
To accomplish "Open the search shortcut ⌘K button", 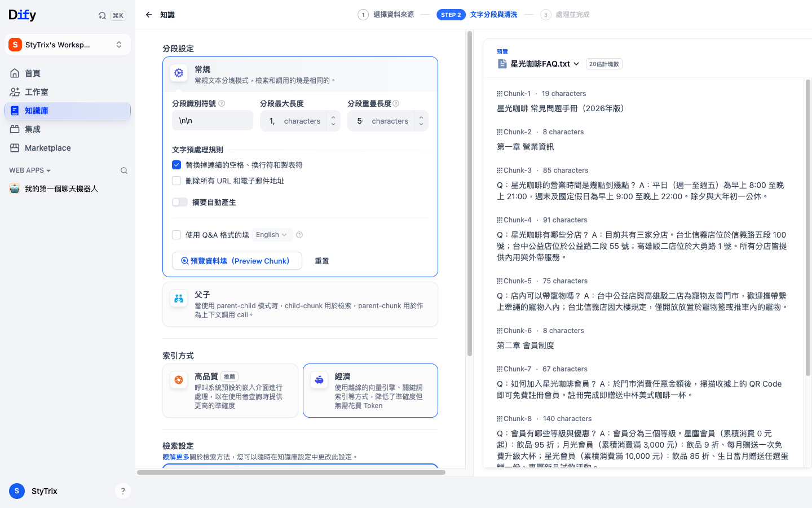I will click(118, 16).
